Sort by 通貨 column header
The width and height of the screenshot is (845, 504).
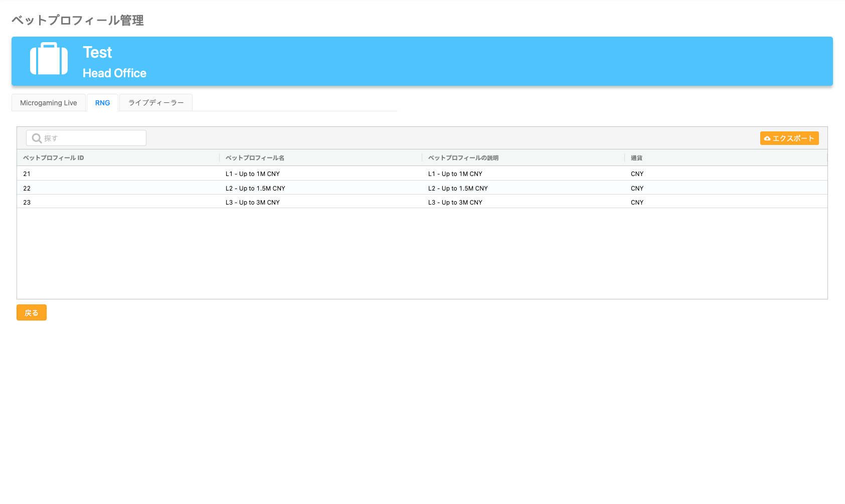point(636,158)
